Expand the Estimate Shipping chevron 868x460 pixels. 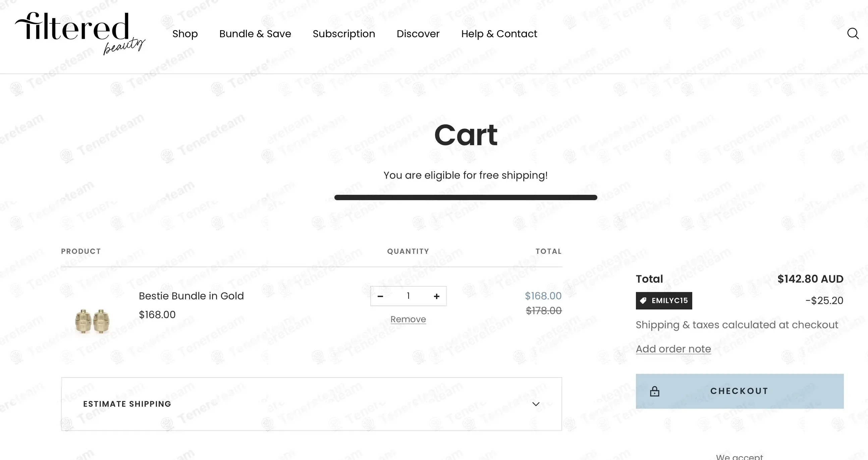point(536,404)
